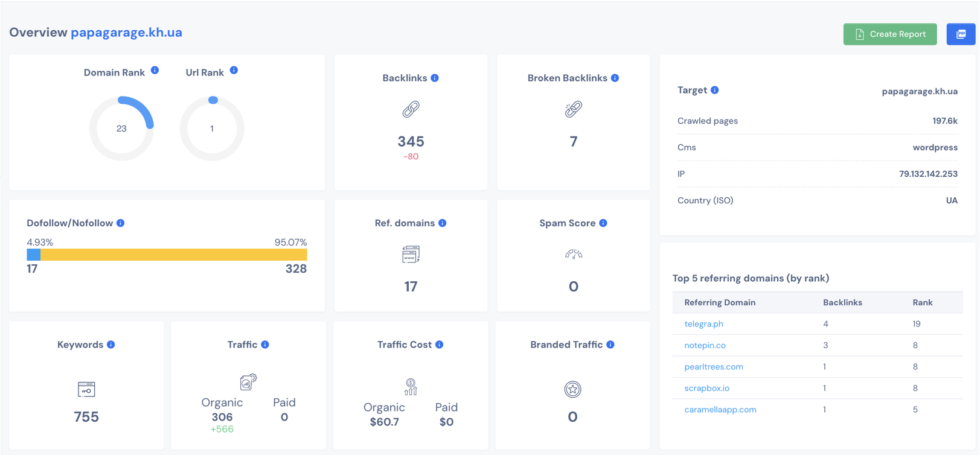The height and width of the screenshot is (455, 980).
Task: Click the Create Report button
Action: (x=890, y=34)
